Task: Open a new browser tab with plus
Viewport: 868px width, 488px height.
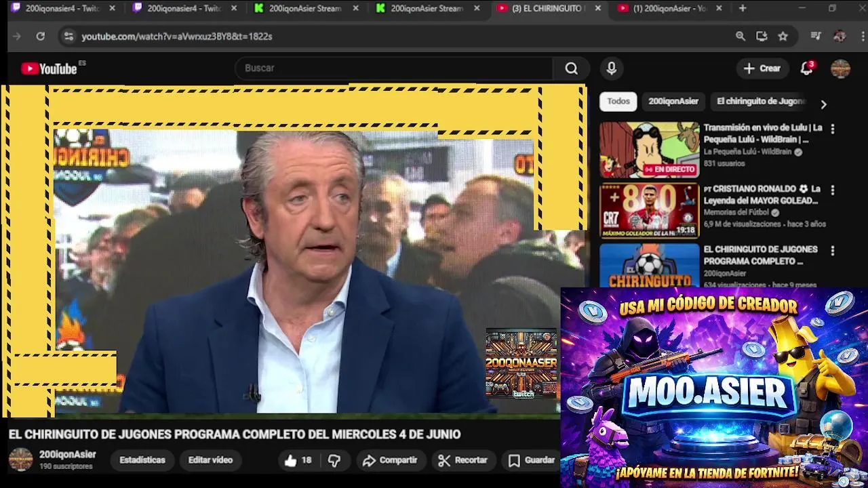Action: click(743, 8)
